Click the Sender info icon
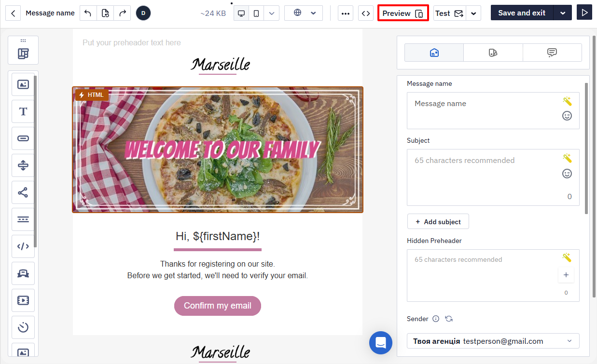The width and height of the screenshot is (597, 364). point(436,319)
